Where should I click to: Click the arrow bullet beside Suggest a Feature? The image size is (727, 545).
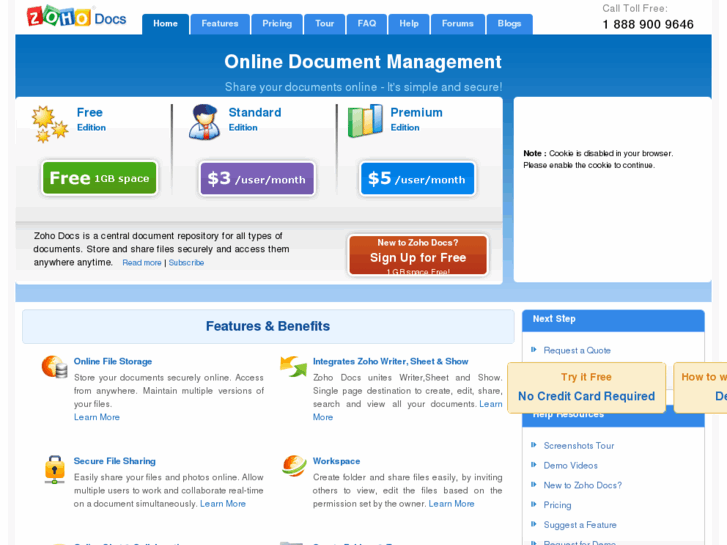(534, 524)
